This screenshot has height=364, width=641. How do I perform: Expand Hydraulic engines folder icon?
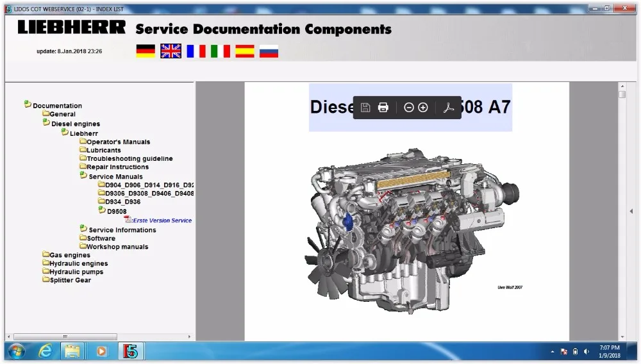(46, 263)
